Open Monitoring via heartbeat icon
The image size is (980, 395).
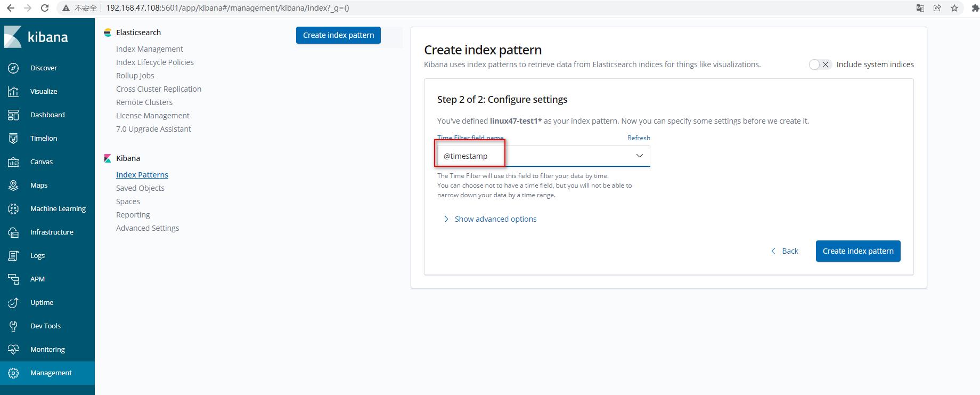[13, 349]
